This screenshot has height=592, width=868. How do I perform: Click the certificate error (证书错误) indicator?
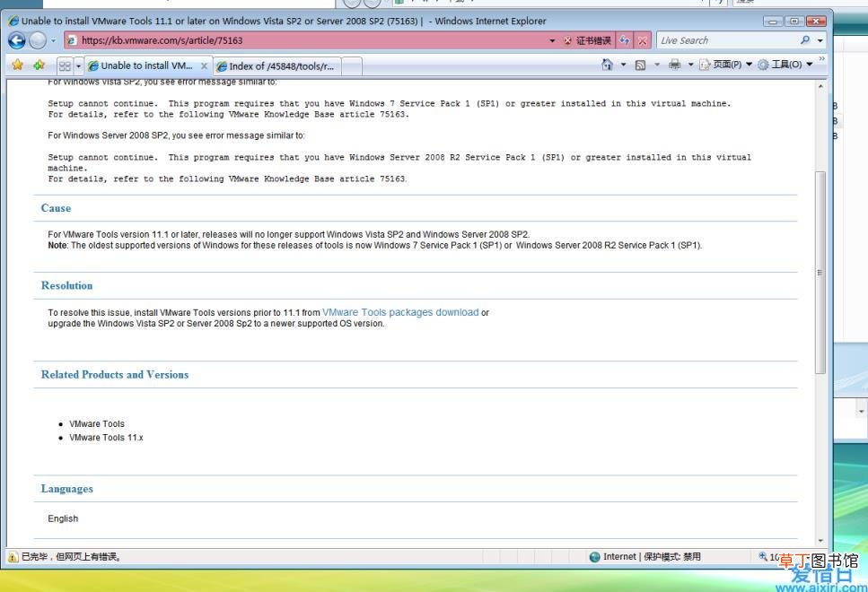588,40
